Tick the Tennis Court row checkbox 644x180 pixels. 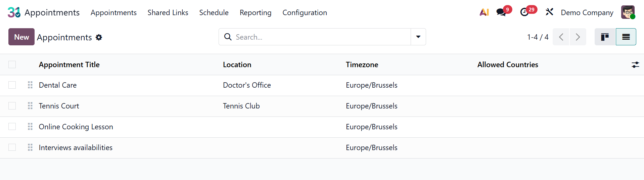pos(12,106)
